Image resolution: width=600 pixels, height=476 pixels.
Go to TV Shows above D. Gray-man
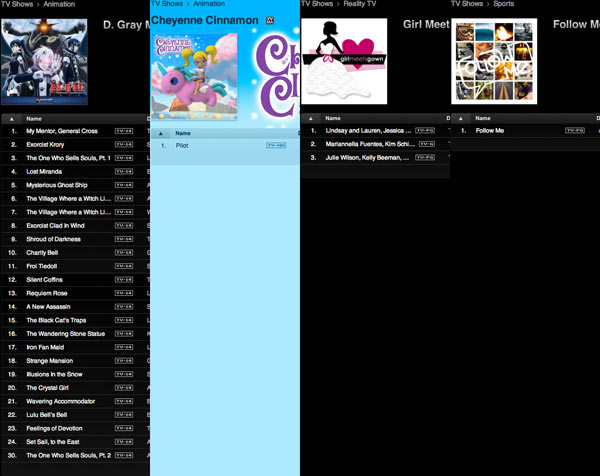[x=18, y=4]
